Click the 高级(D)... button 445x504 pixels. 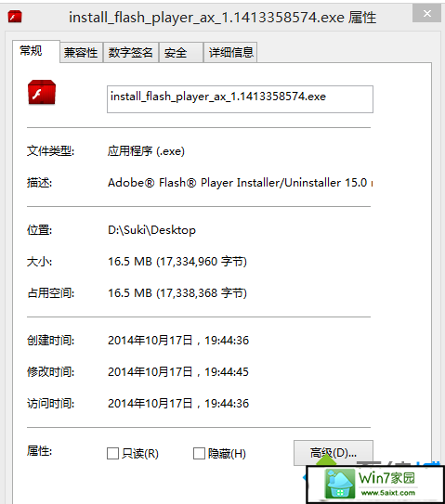click(x=334, y=453)
